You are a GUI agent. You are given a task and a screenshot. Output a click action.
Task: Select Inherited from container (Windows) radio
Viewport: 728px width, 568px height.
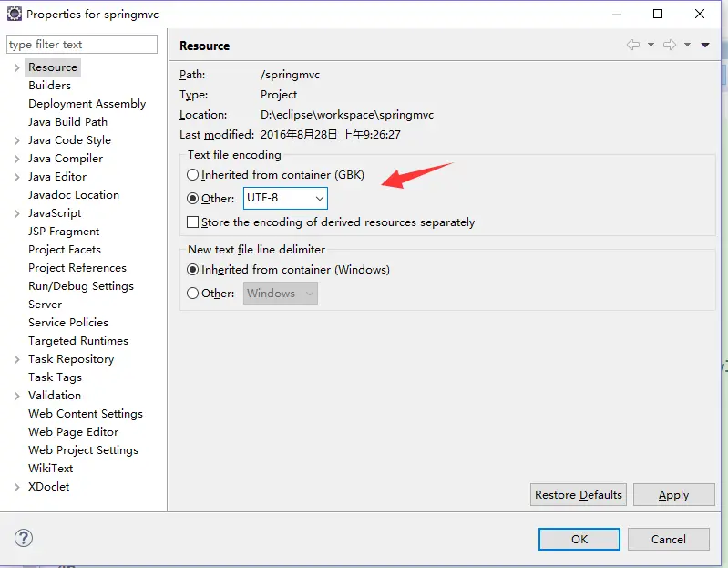pyautogui.click(x=192, y=269)
